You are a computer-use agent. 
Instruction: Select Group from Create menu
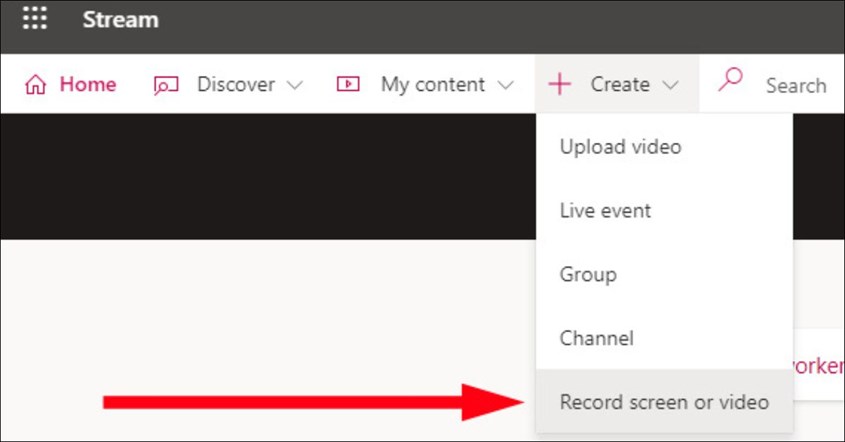(x=664, y=274)
